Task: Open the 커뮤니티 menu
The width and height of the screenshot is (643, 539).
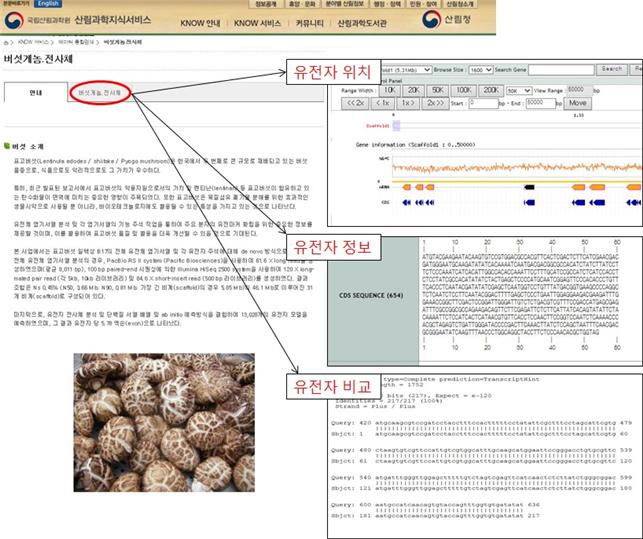Action: tap(310, 23)
